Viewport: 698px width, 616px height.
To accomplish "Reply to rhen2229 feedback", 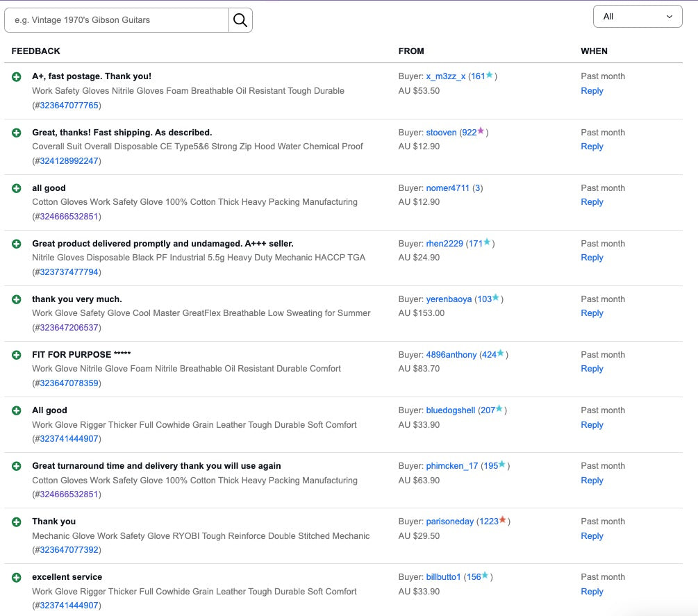I will tap(592, 258).
